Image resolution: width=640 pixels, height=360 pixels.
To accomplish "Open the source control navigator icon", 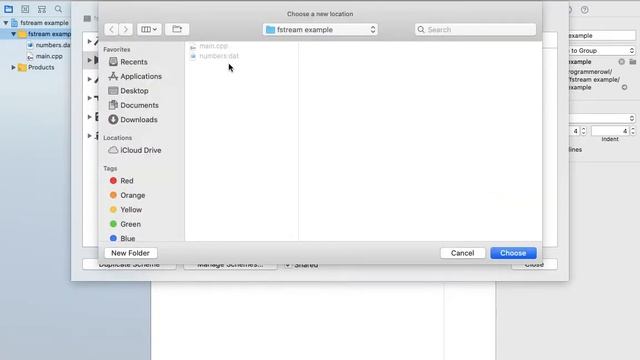I will click(x=25, y=9).
